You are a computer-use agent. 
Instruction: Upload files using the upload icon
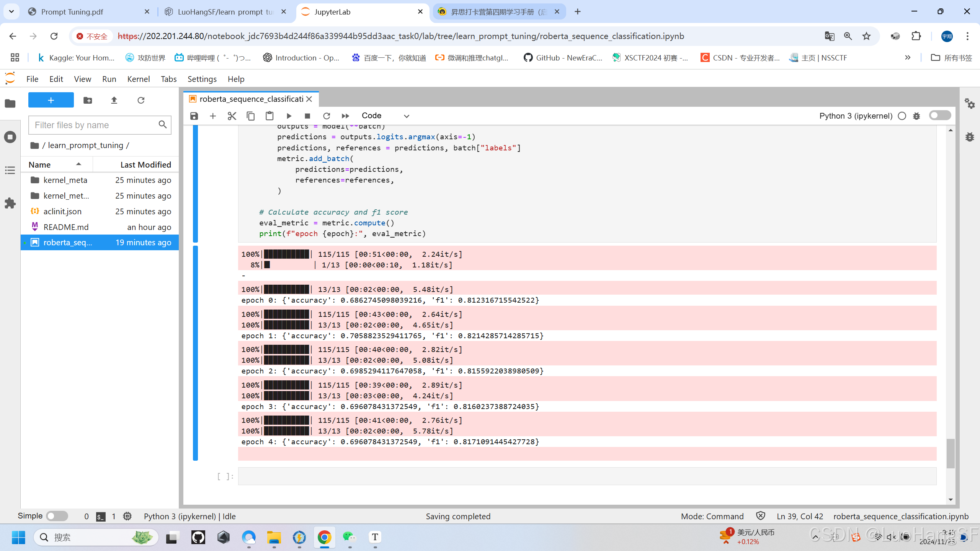114,100
